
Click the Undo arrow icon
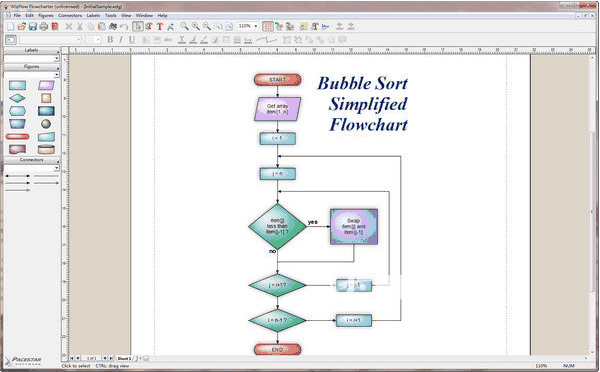[124, 26]
